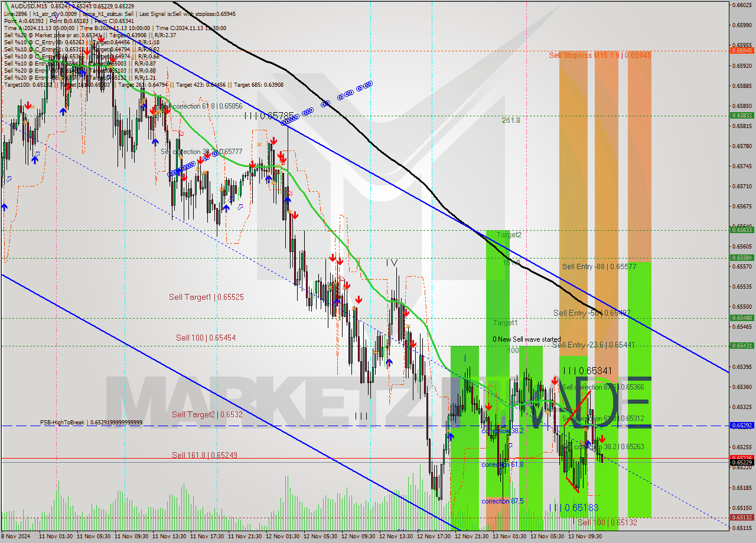
Task: Click the '261.8' Fibonacci level label
Action: point(511,120)
